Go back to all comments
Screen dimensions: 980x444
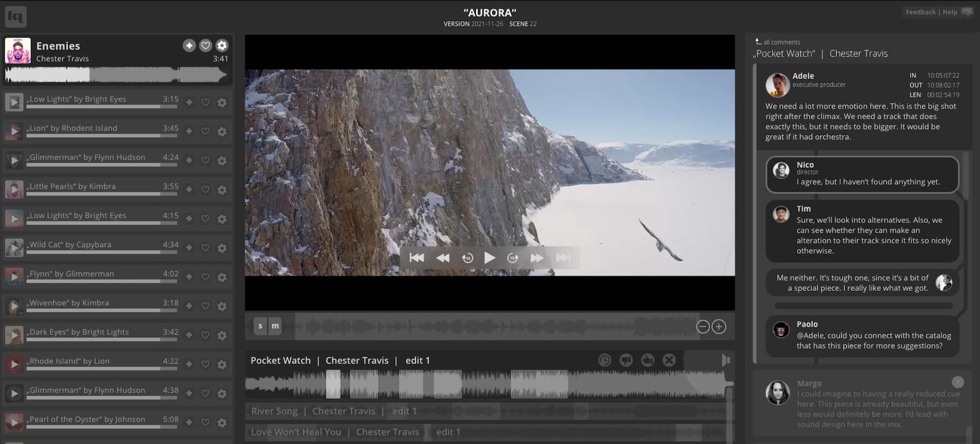point(777,42)
